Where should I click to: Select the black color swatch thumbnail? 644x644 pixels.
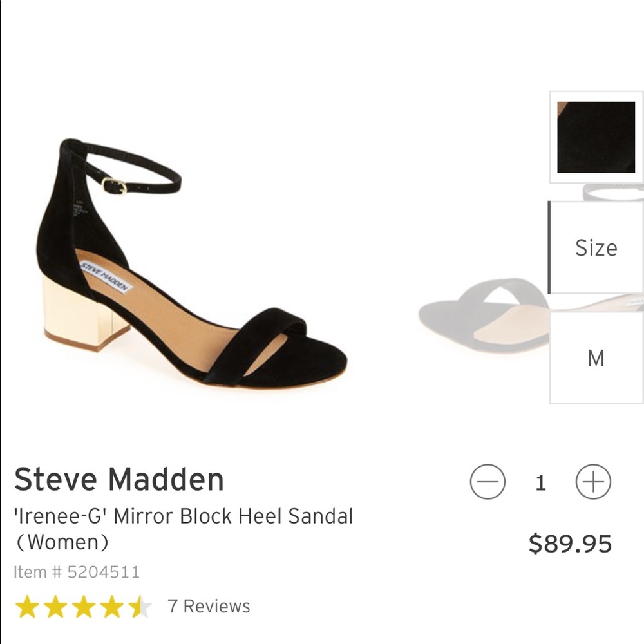[x=595, y=137]
